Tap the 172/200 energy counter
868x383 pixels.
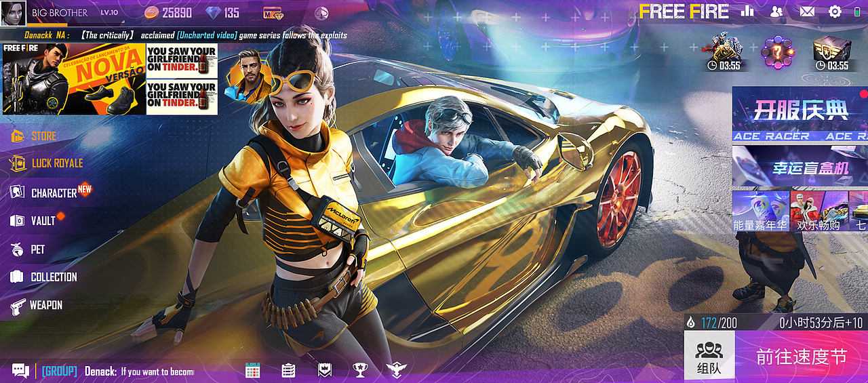pos(719,323)
